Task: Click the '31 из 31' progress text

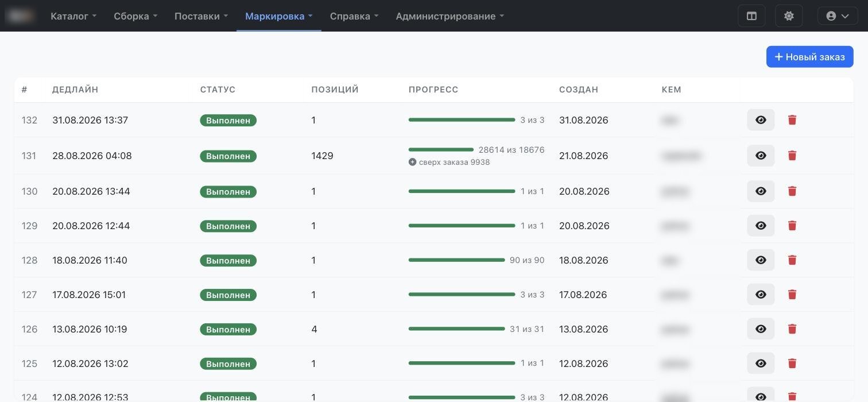Action: [x=527, y=329]
